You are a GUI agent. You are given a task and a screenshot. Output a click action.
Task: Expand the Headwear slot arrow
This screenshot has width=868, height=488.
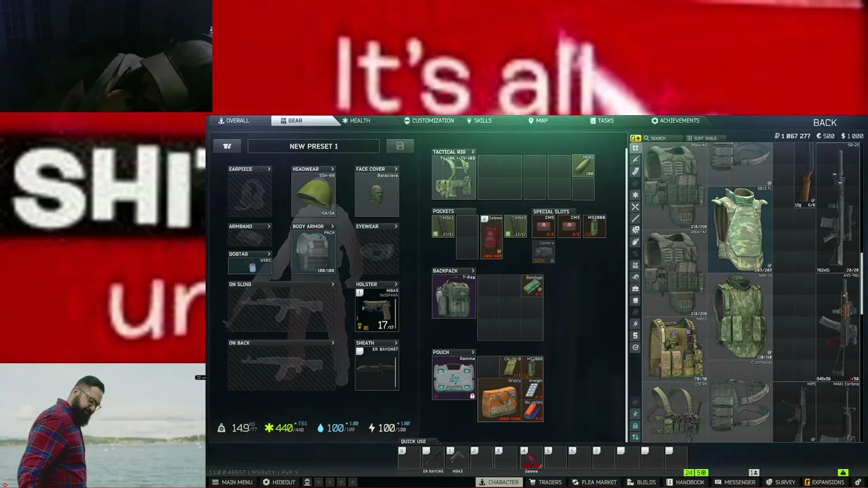pos(332,169)
